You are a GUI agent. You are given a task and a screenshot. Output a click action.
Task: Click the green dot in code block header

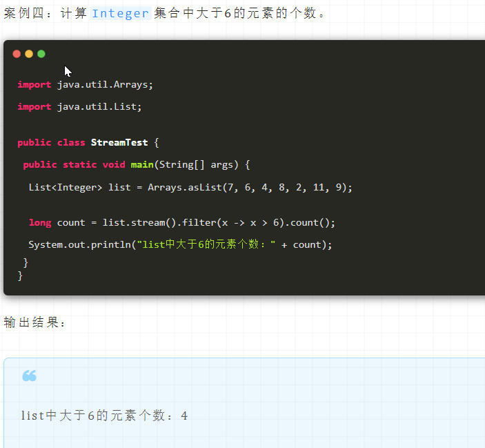(x=41, y=54)
